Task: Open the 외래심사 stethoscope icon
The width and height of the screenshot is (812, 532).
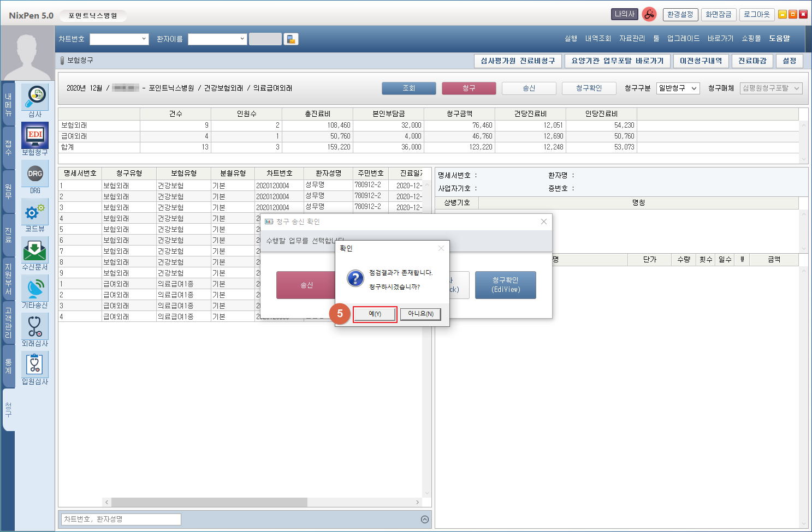Action: pyautogui.click(x=35, y=326)
